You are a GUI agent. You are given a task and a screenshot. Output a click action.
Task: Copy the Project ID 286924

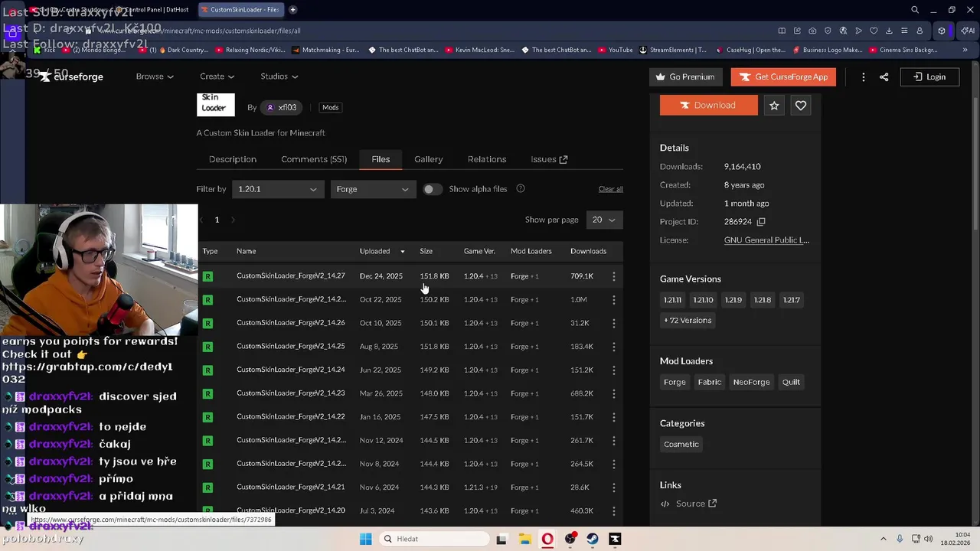pos(761,222)
